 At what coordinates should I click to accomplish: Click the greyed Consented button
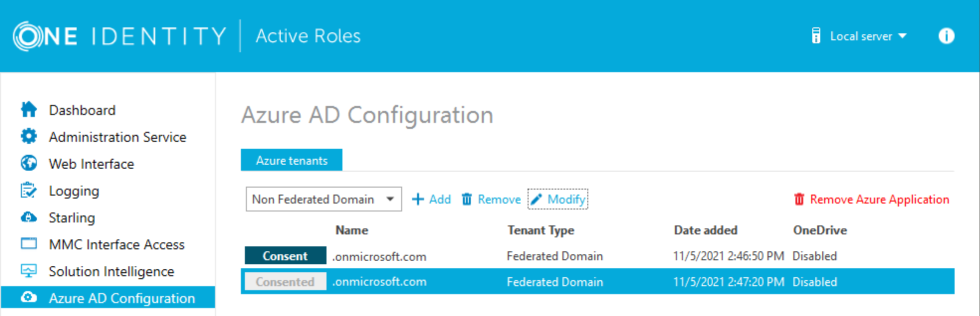pyautogui.click(x=285, y=282)
